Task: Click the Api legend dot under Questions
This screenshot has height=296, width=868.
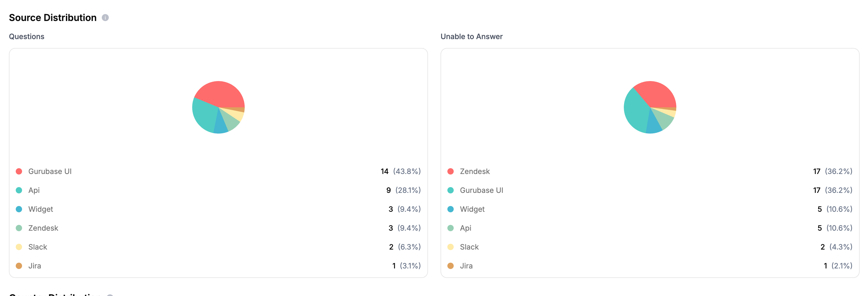Action: tap(19, 190)
